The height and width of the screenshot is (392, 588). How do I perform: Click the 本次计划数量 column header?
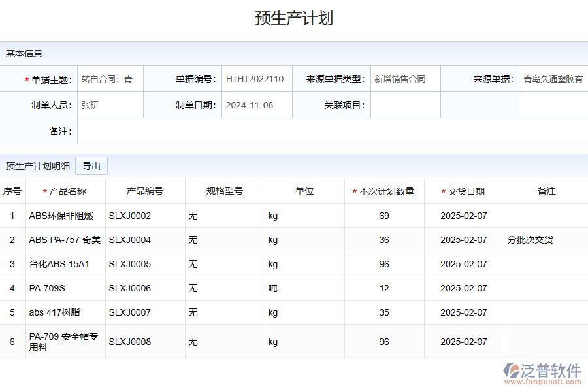387,191
